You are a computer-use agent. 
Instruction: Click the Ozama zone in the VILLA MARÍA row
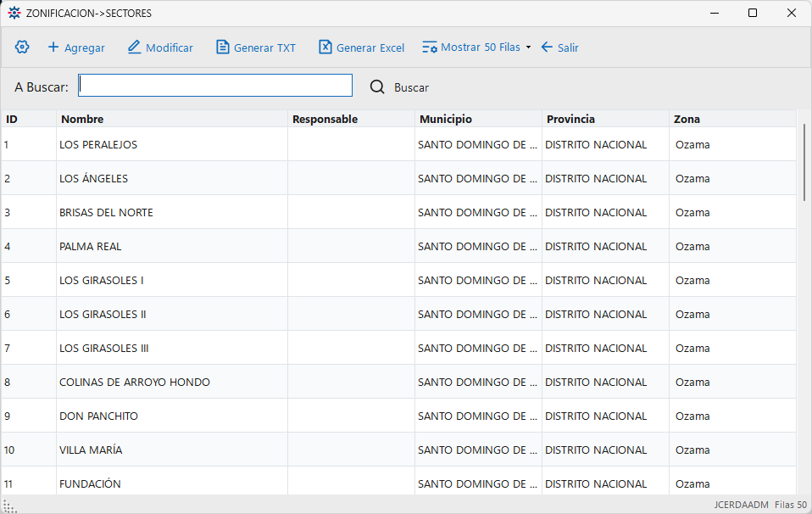pos(692,450)
